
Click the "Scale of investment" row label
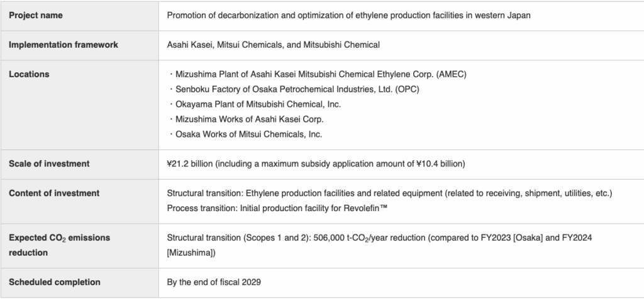coord(49,164)
